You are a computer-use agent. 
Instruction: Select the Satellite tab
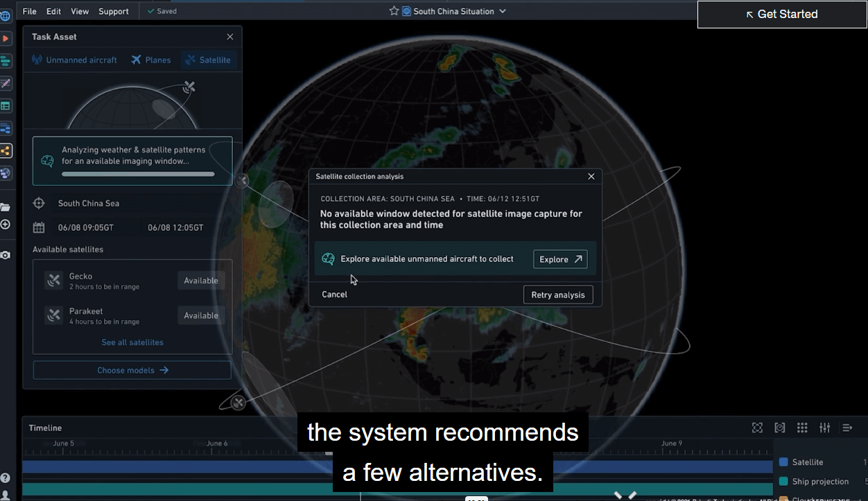208,60
